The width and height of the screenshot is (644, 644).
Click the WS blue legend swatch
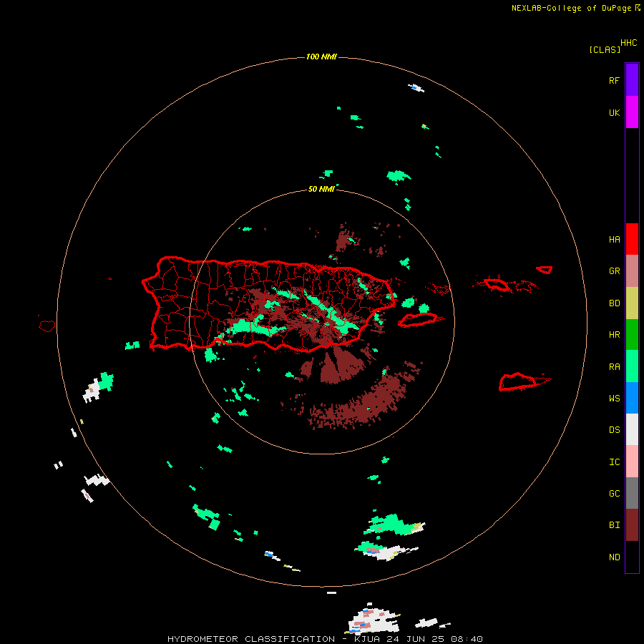click(x=632, y=398)
